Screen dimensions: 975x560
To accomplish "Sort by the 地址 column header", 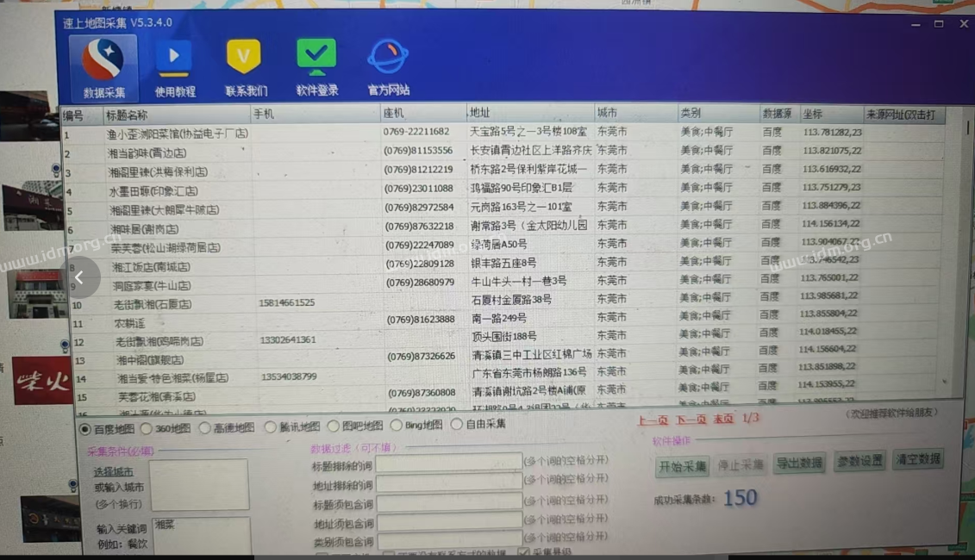I will click(x=531, y=113).
